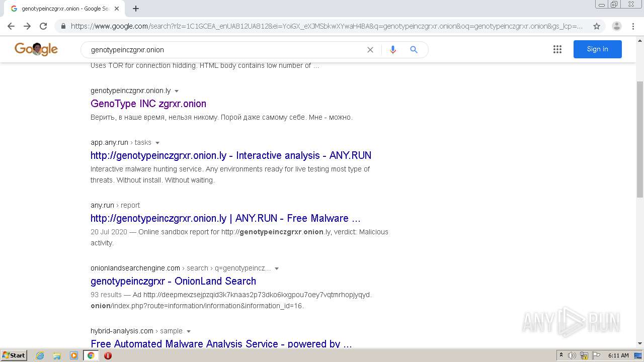This screenshot has height=362, width=644.
Task: Click the '20 Jul 2020' result date text
Action: [109, 232]
